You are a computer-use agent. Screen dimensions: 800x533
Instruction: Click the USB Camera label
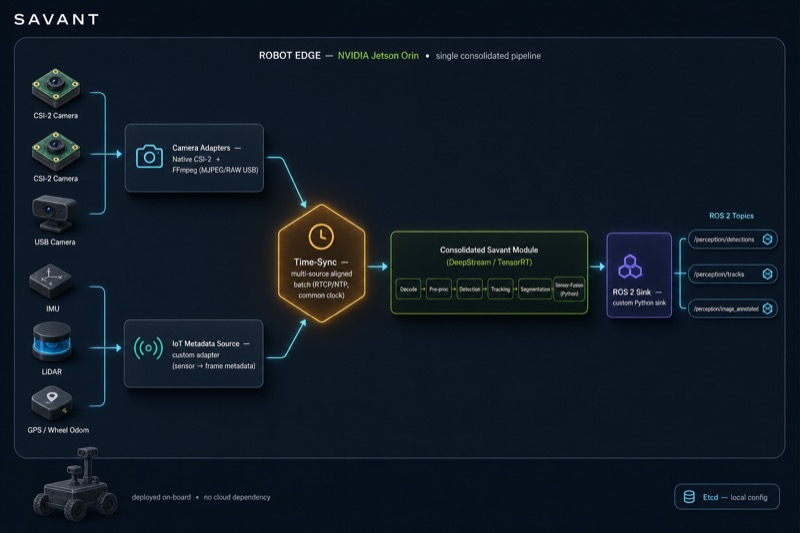(55, 242)
